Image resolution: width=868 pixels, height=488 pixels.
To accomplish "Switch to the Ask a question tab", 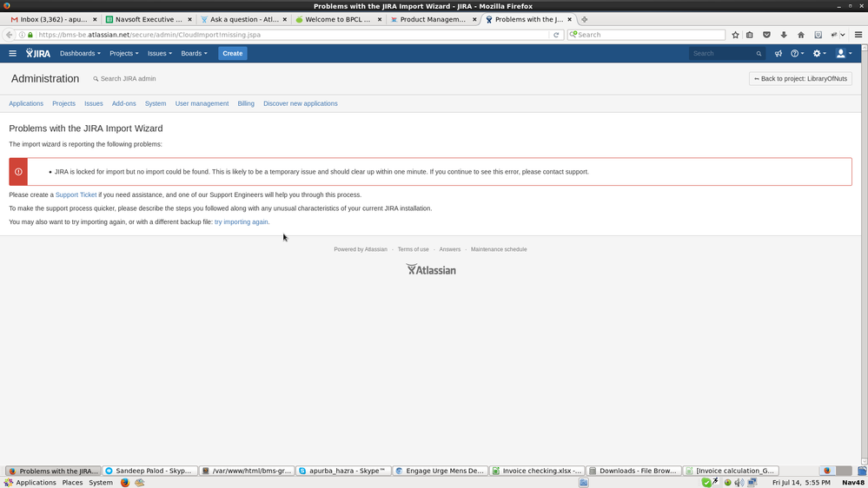I will click(244, 19).
